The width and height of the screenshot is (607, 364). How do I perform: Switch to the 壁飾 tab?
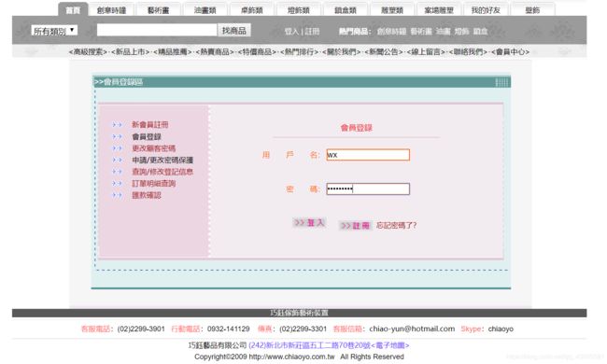tap(532, 10)
